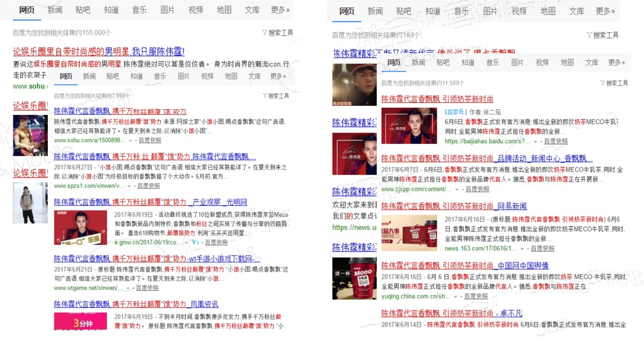The width and height of the screenshot is (644, 343).
Task: Select 网页 tab on the 7,960-result page
Action: tap(66, 76)
